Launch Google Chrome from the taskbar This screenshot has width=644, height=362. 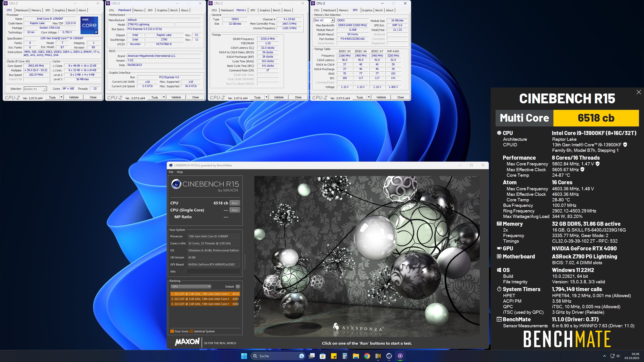367,356
